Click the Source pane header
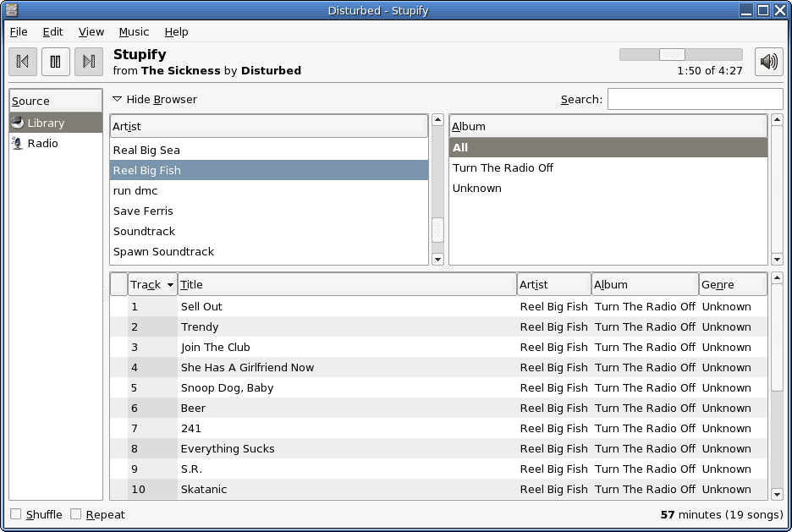 click(56, 101)
